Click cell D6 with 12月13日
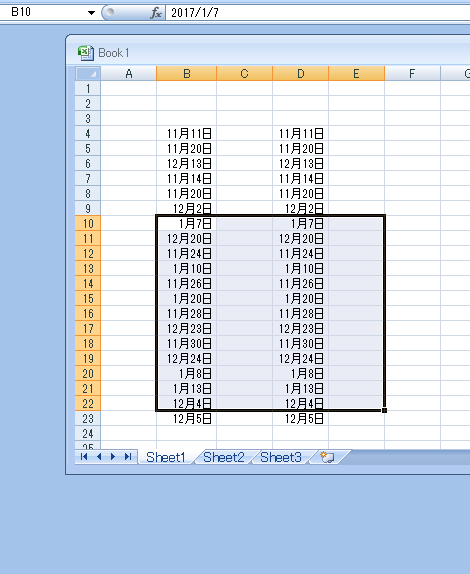 (301, 164)
